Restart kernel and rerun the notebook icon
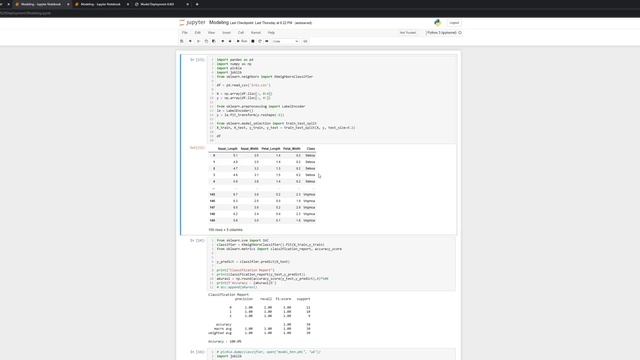640x360 pixels. tap(267, 41)
